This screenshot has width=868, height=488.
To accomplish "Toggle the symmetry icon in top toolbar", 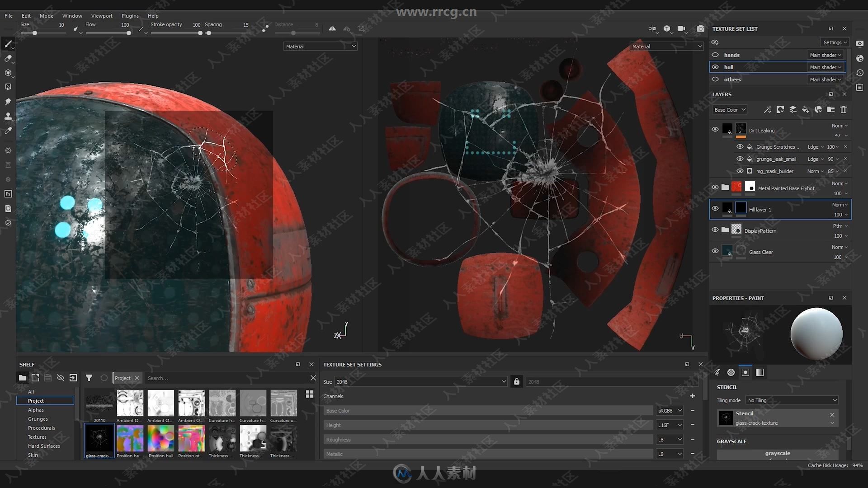I will tap(332, 28).
